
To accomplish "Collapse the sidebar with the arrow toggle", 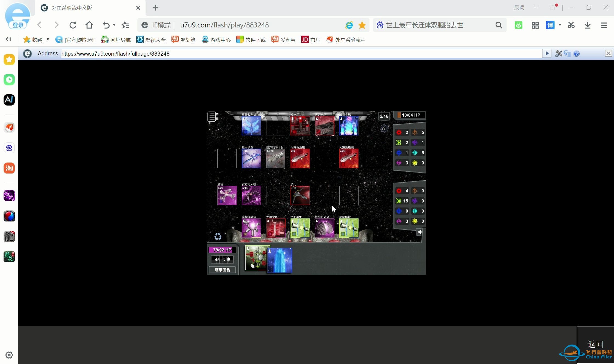I will (x=8, y=39).
